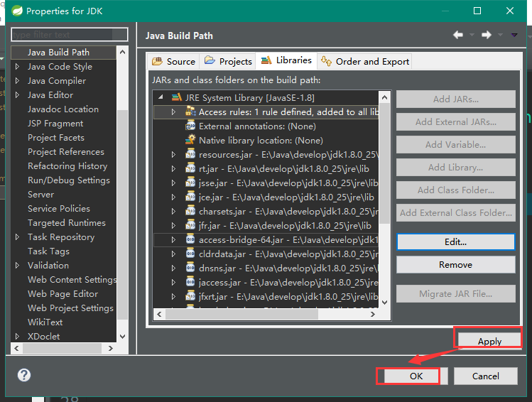The height and width of the screenshot is (402, 532).
Task: Expand the rt.jar entry
Action: point(173,168)
